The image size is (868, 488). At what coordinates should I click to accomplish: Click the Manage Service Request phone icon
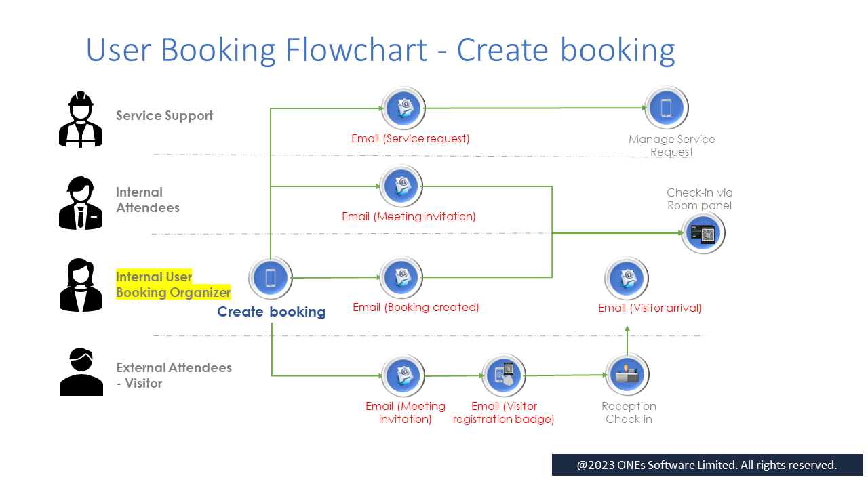coord(667,108)
